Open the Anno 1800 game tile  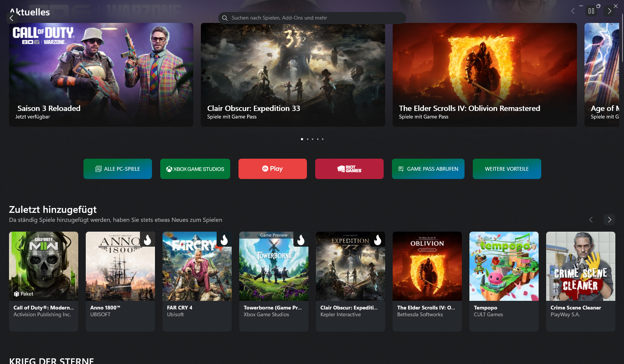coord(120,281)
